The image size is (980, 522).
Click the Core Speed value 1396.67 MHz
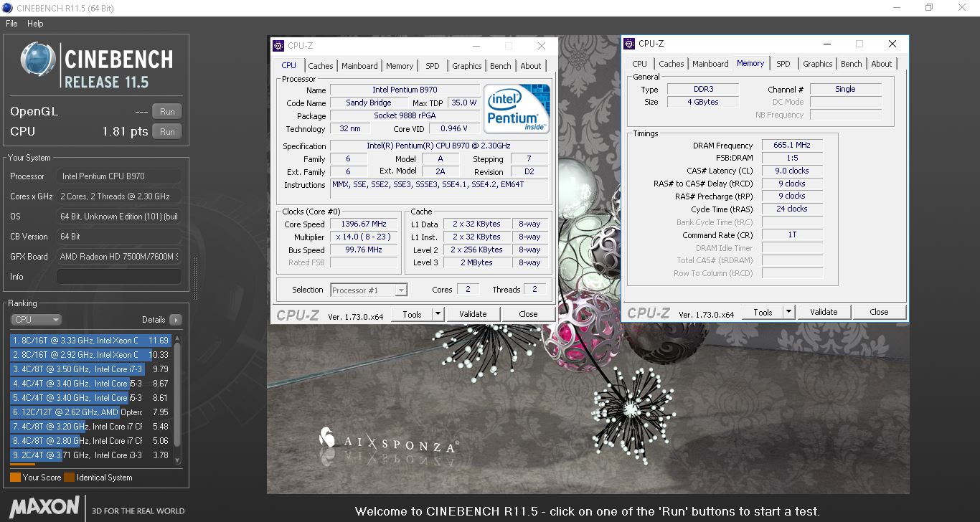point(365,224)
